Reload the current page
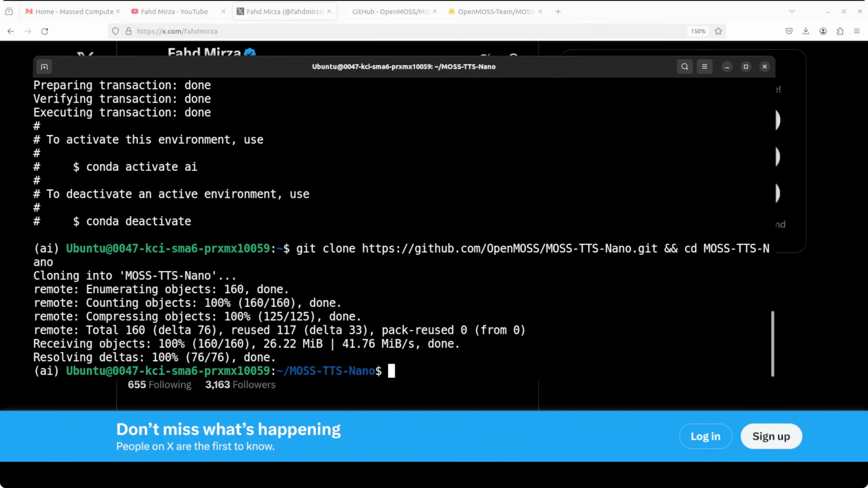The width and height of the screenshot is (868, 488). pos(45,31)
